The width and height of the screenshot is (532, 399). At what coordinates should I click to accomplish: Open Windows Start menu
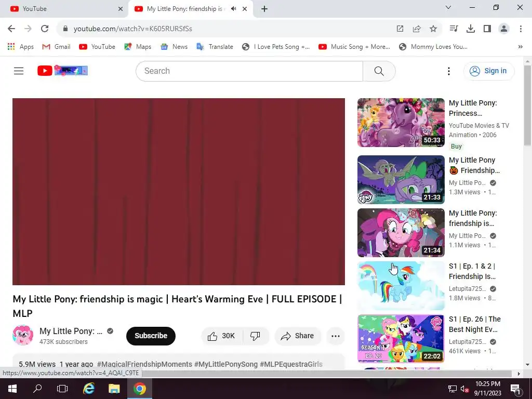coord(12,389)
